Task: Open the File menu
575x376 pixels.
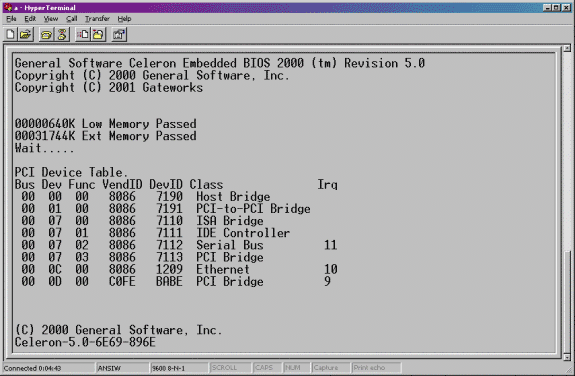Action: point(11,18)
